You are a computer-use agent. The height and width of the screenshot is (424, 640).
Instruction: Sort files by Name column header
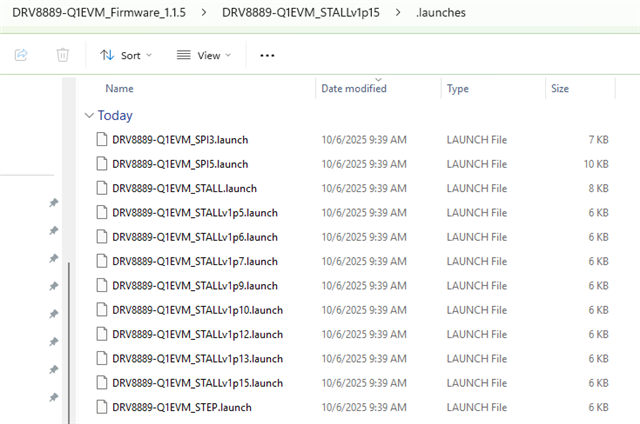tap(120, 89)
